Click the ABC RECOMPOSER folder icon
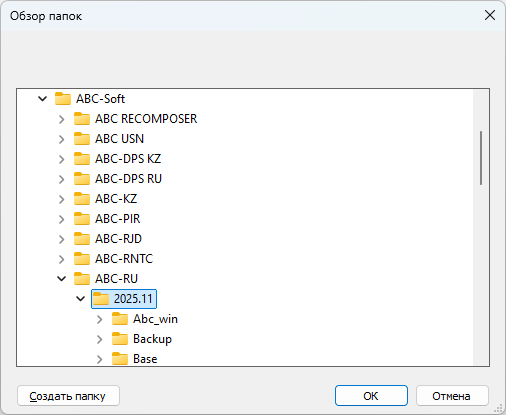 [x=82, y=119]
